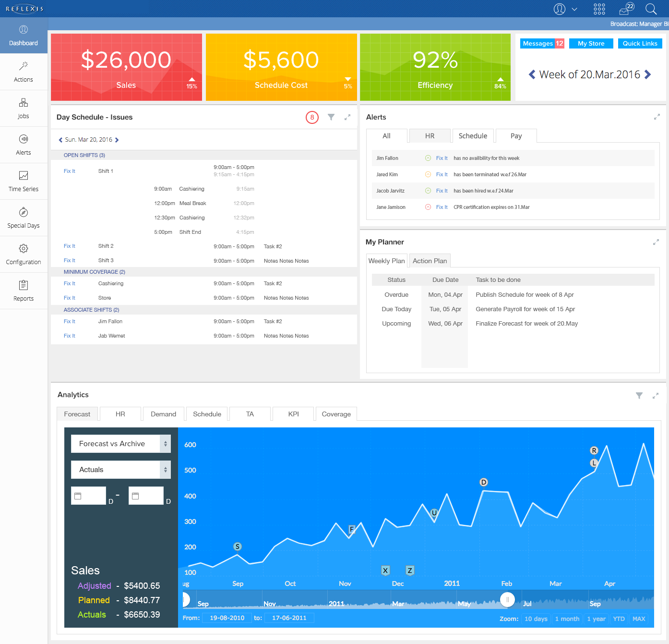Screen dimensions: 669x644
Task: Click Fix It for Jared Kim alert
Action: pyautogui.click(x=442, y=174)
